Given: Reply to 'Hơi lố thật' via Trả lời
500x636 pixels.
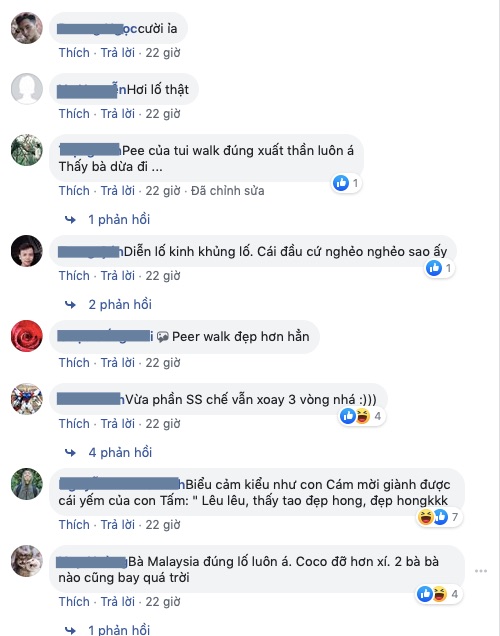Looking at the screenshot, I should [118, 114].
